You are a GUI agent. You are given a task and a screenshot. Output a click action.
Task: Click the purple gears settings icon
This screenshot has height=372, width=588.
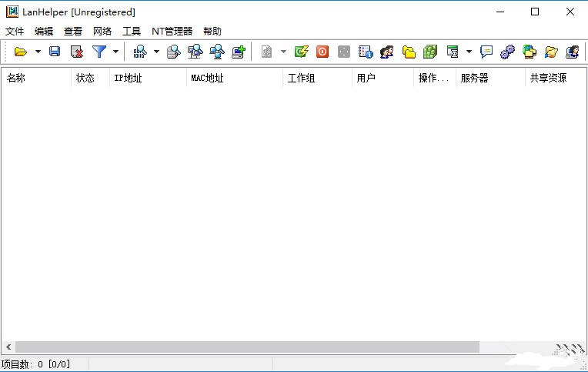[508, 52]
